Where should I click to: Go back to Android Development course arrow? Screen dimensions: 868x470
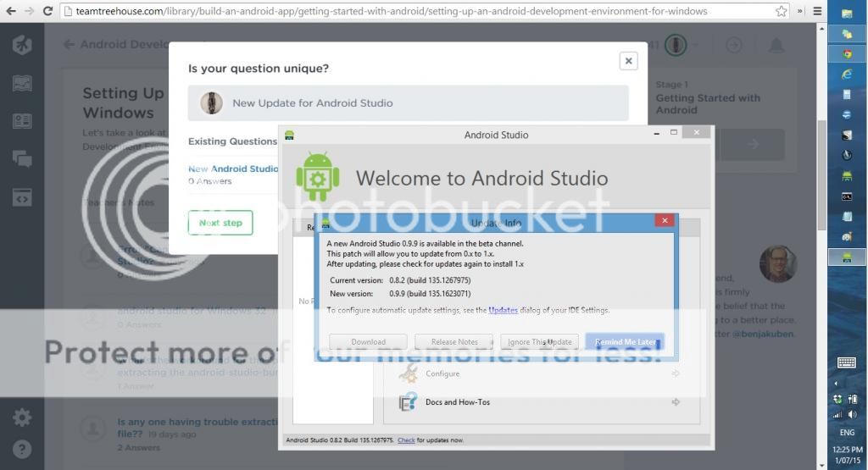click(69, 44)
